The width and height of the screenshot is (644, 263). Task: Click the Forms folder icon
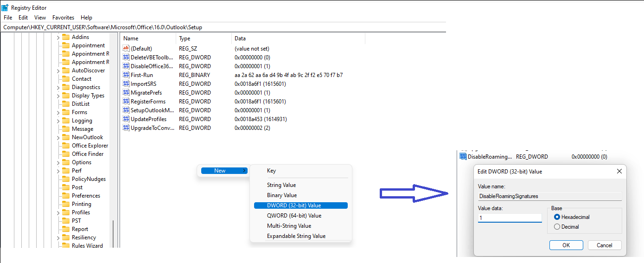(x=65, y=112)
